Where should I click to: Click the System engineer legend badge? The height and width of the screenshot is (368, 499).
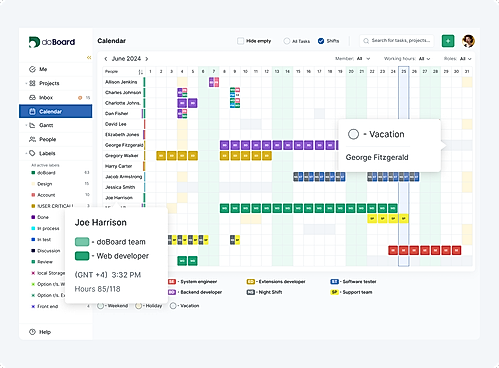(x=172, y=282)
